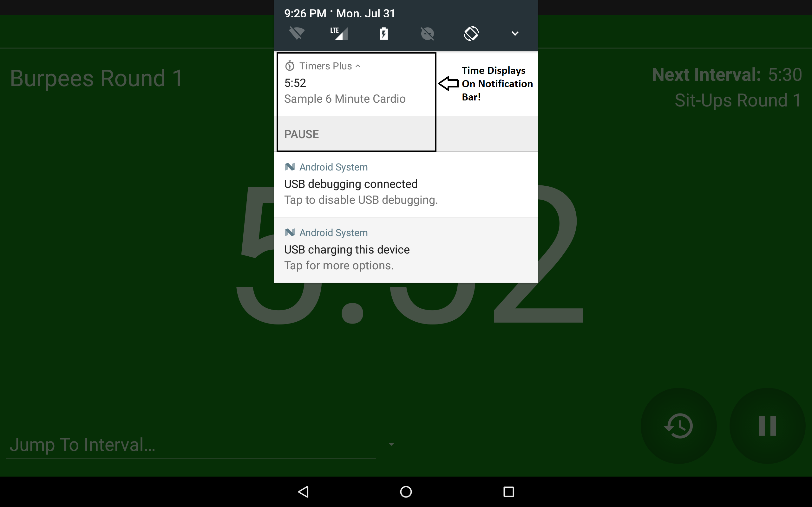The height and width of the screenshot is (507, 812).
Task: Tap USB charging notification for more options
Action: 347,257
